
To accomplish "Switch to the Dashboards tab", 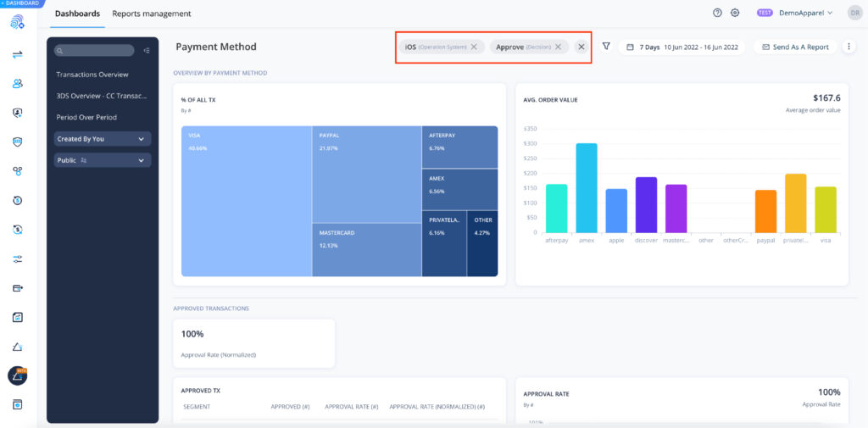I will point(77,14).
